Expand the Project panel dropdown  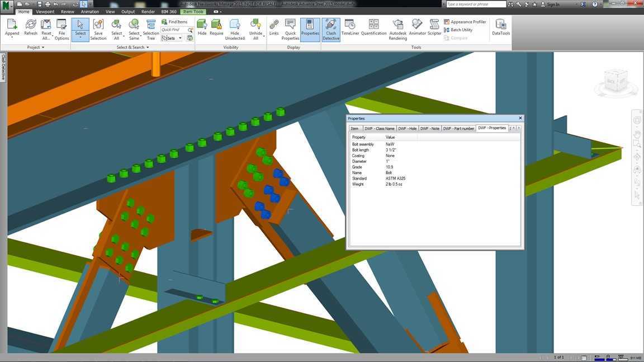point(36,47)
